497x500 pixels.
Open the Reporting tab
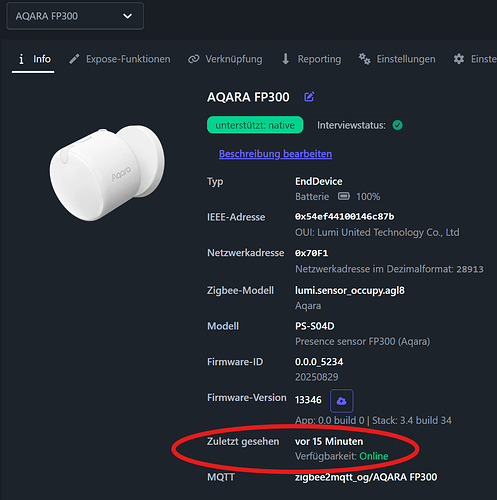click(x=311, y=59)
